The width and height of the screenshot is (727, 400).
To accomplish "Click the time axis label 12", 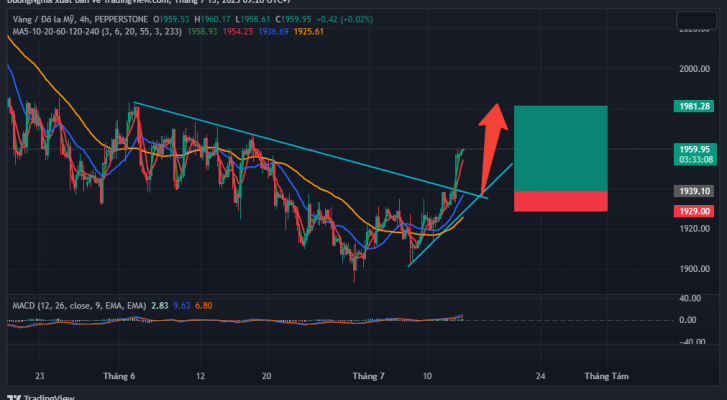I will pyautogui.click(x=200, y=376).
